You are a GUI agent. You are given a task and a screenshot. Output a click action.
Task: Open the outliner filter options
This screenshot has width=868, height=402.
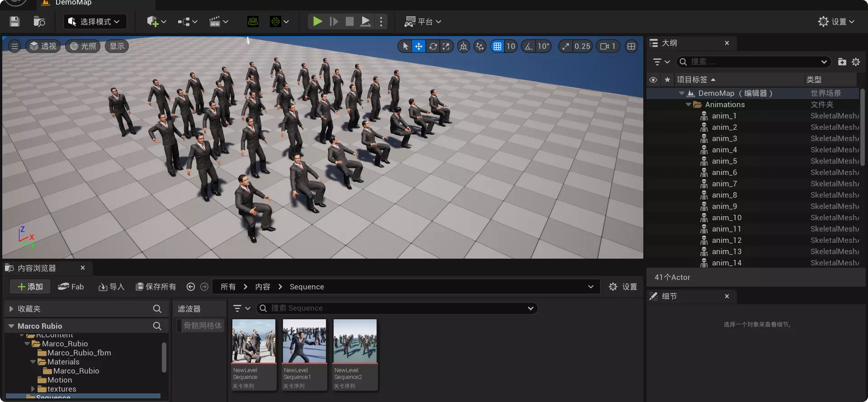point(661,62)
